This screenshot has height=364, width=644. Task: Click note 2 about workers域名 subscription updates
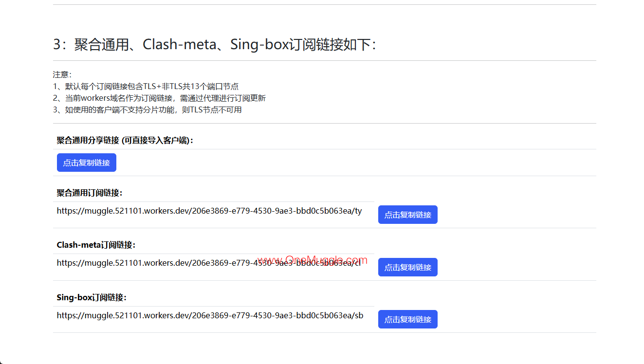point(159,98)
